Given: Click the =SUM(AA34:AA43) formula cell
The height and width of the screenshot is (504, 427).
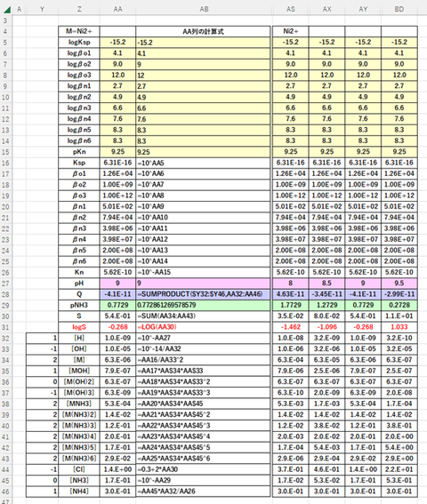Looking at the screenshot, I should (203, 316).
